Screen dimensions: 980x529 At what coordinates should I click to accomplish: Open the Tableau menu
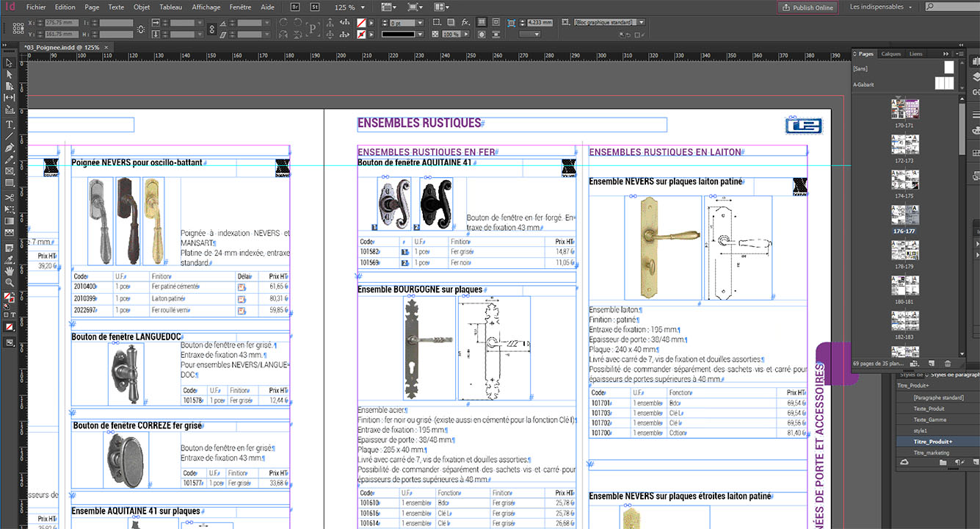(170, 7)
